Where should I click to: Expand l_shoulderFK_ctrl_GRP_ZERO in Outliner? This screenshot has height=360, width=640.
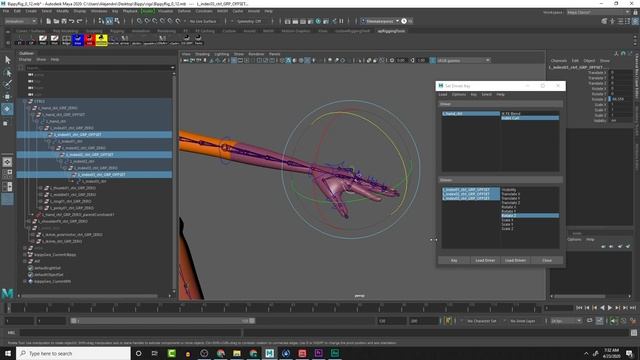coord(29,221)
